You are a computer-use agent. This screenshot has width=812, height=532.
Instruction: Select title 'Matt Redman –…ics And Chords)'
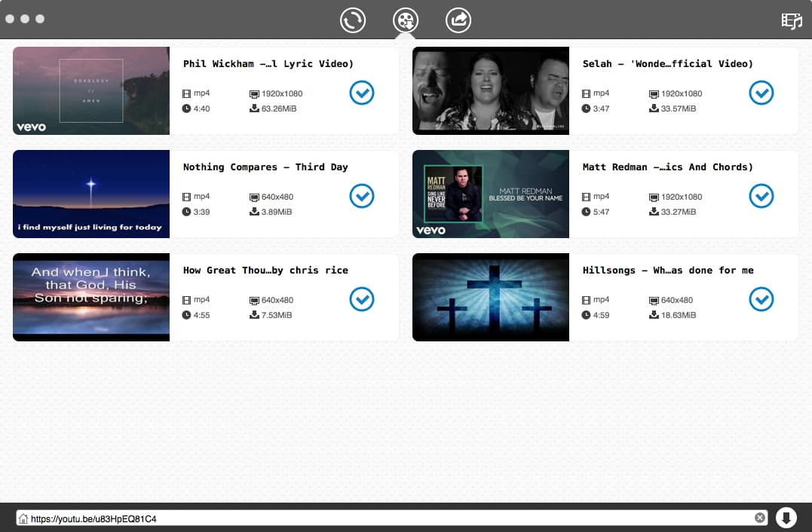[667, 167]
